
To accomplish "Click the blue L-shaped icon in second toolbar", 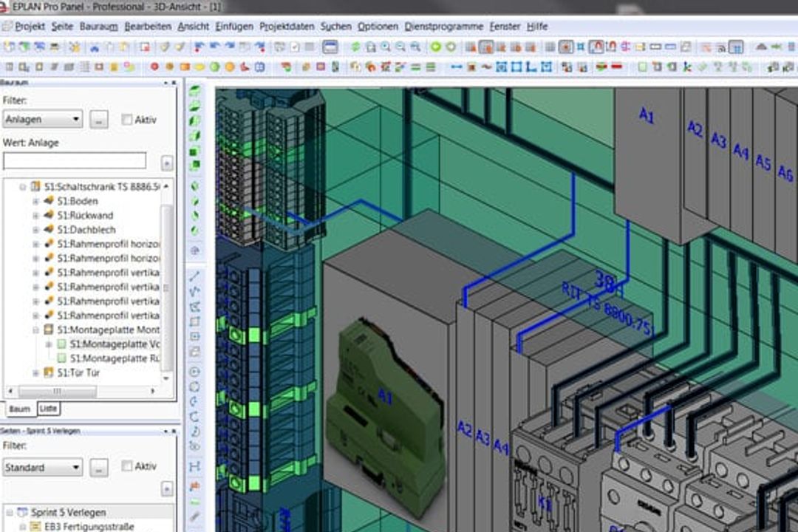I will tap(531, 66).
